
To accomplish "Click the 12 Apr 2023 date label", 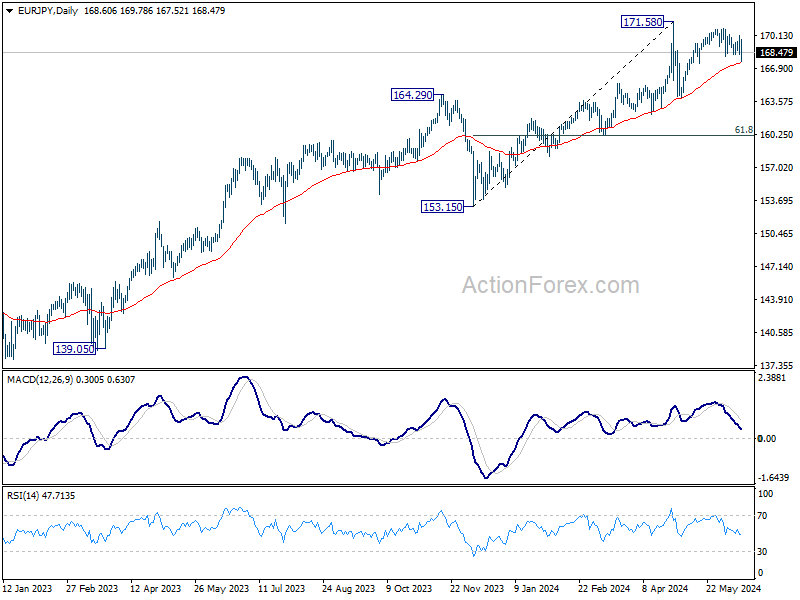I will point(156,589).
